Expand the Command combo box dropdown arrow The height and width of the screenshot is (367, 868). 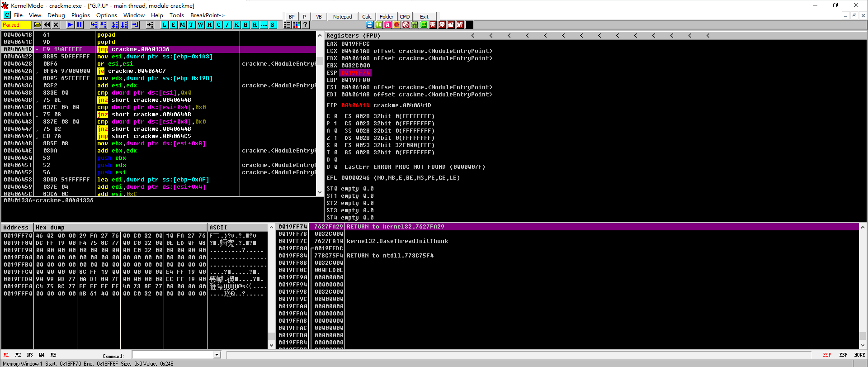[217, 355]
